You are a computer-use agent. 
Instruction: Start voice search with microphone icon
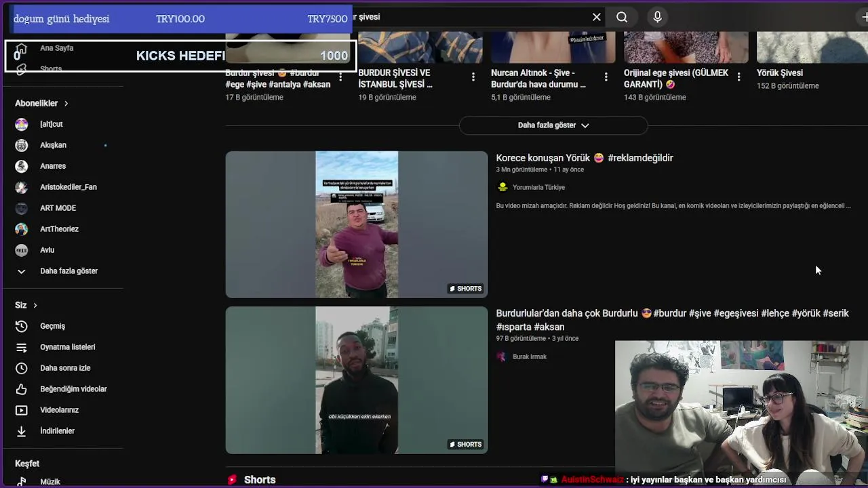click(x=657, y=17)
